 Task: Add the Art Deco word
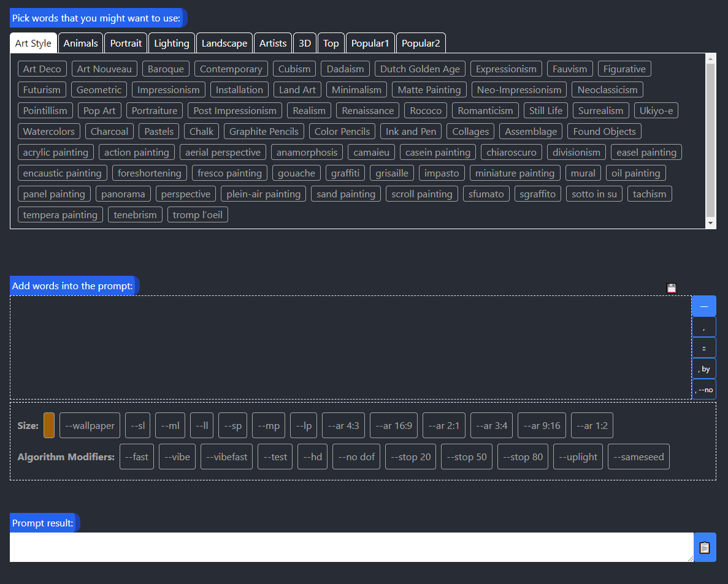point(42,69)
